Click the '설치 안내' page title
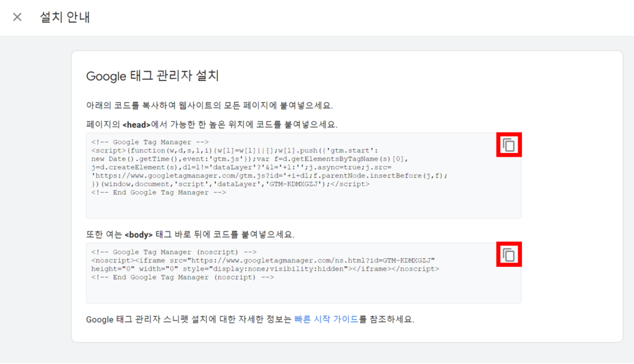Screen dimensions: 634x364 [64, 17]
